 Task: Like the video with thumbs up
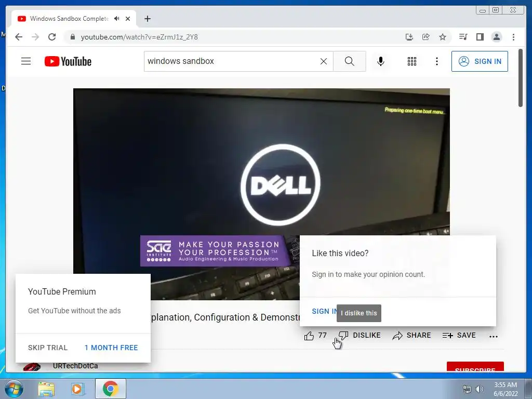tap(309, 336)
